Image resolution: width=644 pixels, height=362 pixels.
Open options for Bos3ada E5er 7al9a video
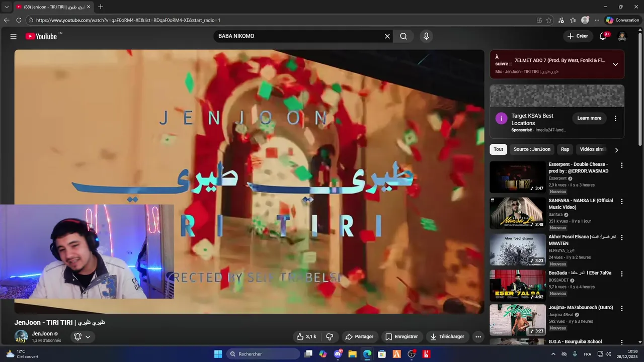622,274
